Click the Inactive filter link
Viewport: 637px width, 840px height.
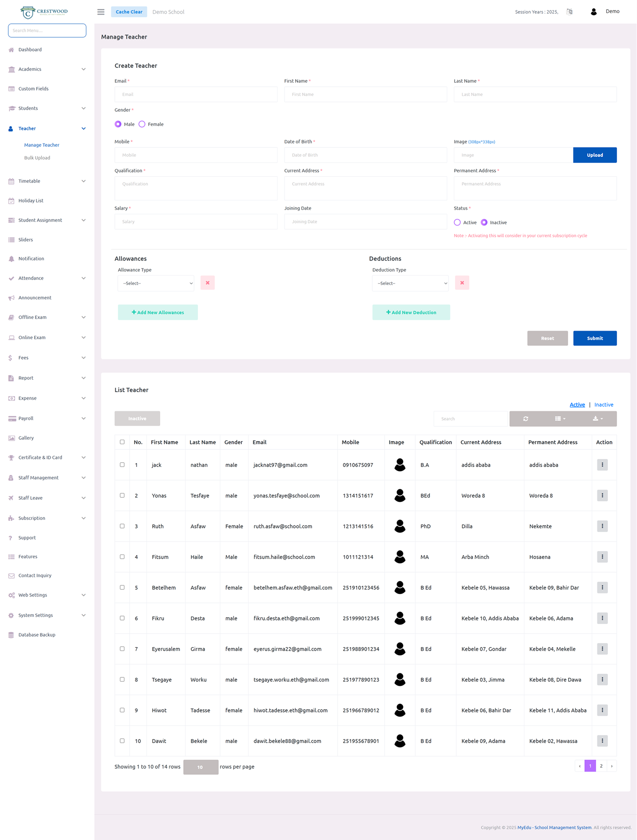[x=603, y=404]
